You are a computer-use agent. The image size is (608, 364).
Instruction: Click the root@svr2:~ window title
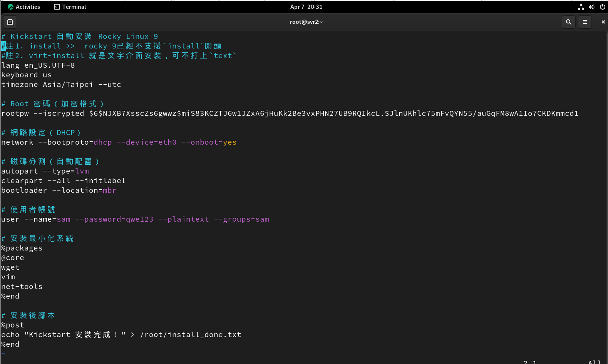306,22
